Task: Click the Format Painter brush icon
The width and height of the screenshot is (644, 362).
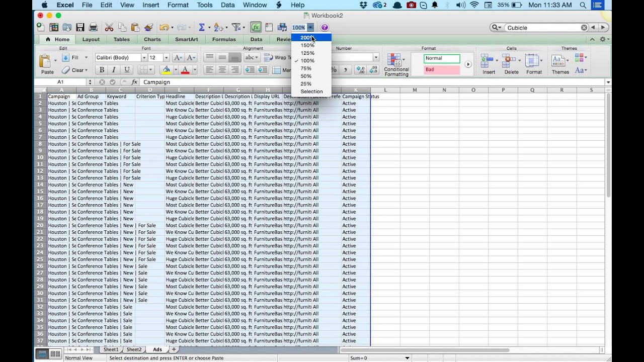Action: click(148, 27)
